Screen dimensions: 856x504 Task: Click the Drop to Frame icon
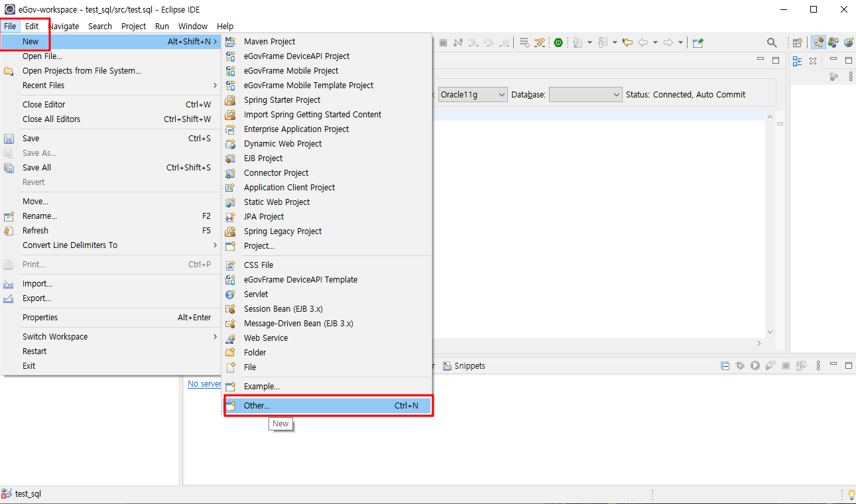pos(524,42)
